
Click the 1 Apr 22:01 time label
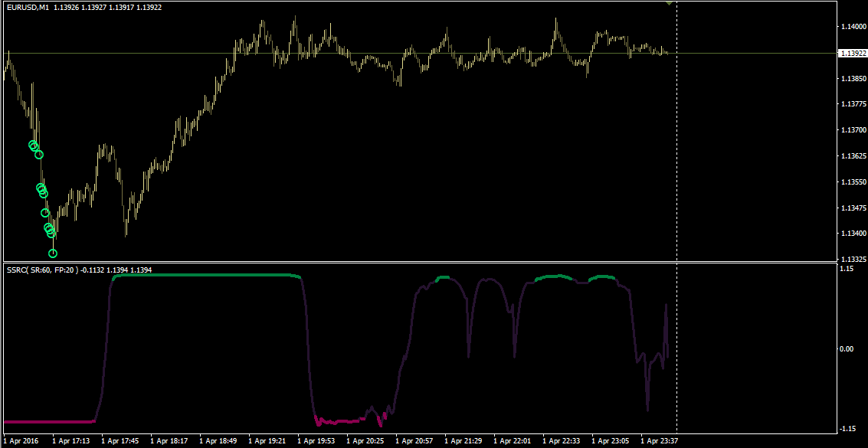[512, 441]
